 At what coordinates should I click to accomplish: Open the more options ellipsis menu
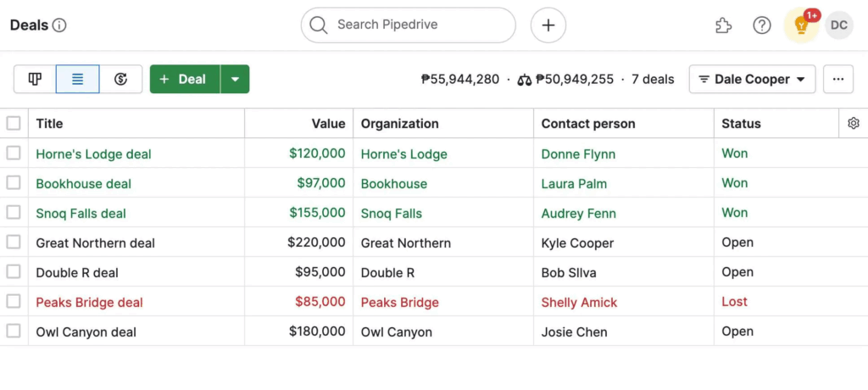(x=837, y=79)
